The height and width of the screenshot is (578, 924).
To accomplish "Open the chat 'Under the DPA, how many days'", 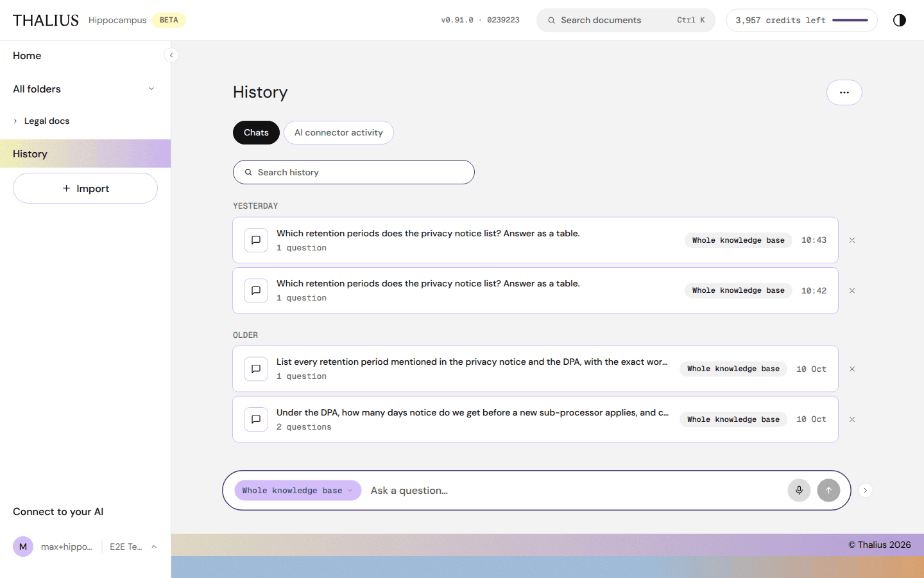I will (535, 419).
